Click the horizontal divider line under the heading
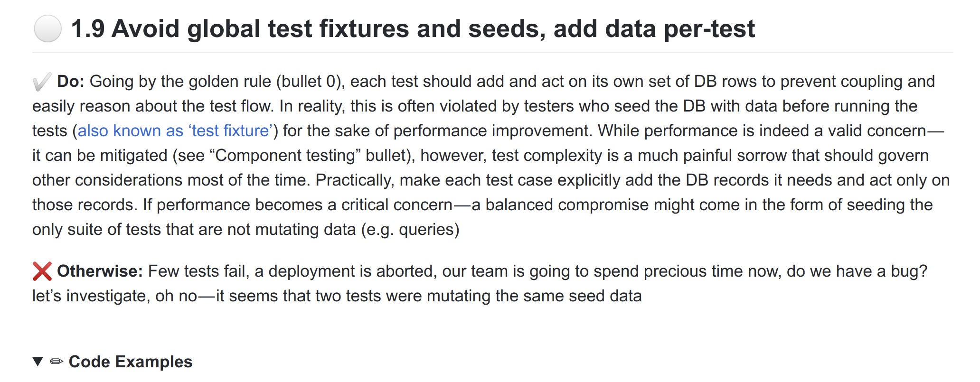The width and height of the screenshot is (980, 382). pos(492,52)
